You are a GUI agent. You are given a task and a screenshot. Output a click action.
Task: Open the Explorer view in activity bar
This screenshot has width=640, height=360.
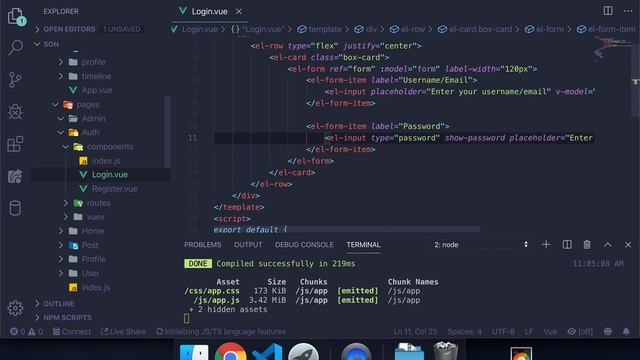click(16, 16)
